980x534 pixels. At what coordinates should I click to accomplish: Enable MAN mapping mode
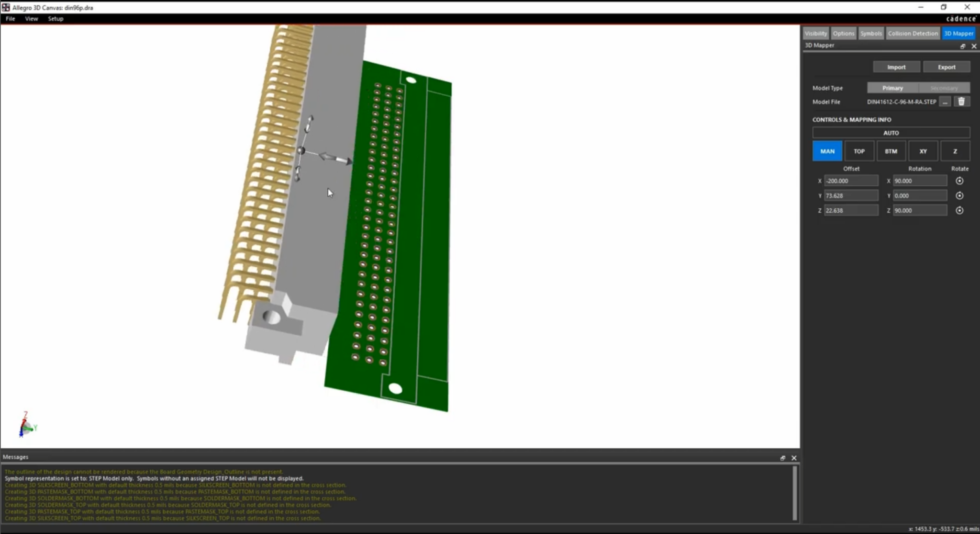[827, 151]
